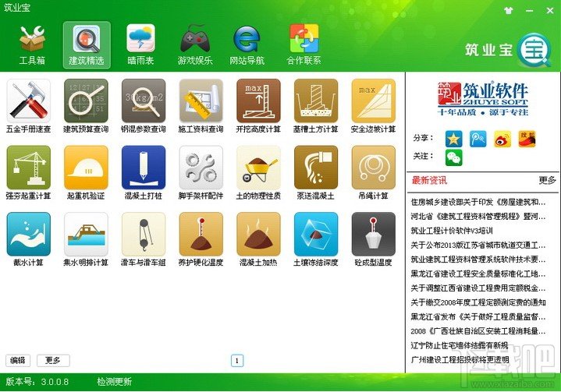The height and width of the screenshot is (392, 561).
Task: Go to 合作联系 tab
Action: (x=304, y=45)
